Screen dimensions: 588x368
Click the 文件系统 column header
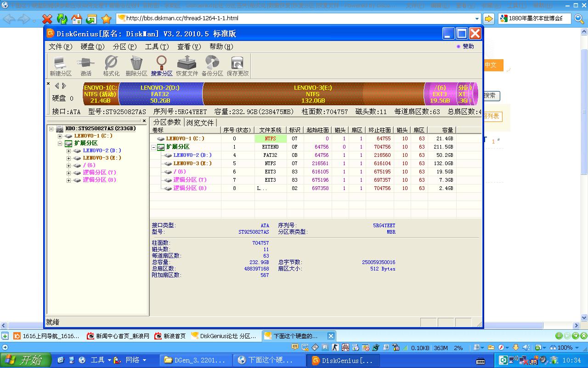pyautogui.click(x=271, y=130)
